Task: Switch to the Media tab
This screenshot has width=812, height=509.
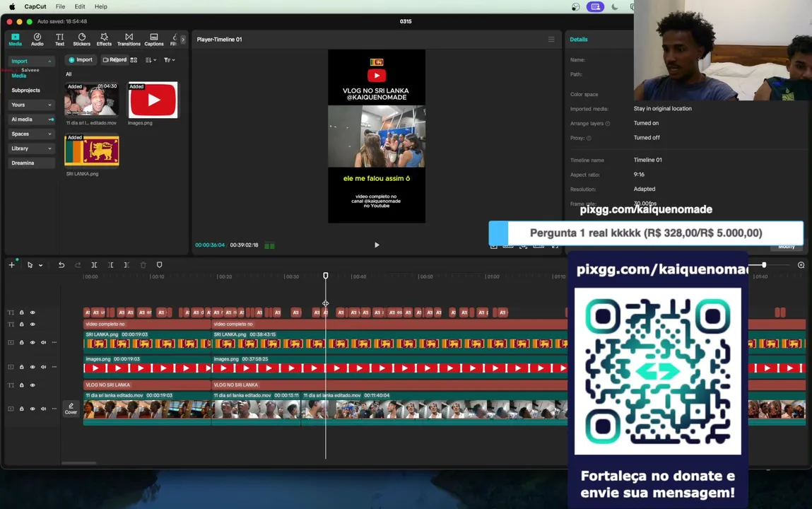Action: pyautogui.click(x=16, y=40)
